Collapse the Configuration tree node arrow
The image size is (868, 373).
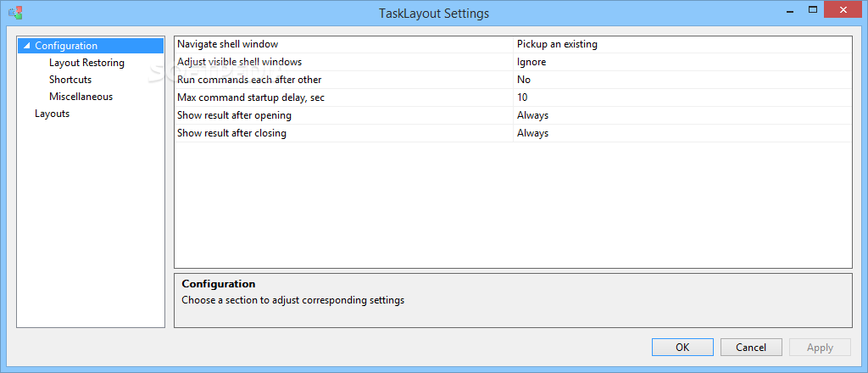pos(26,46)
